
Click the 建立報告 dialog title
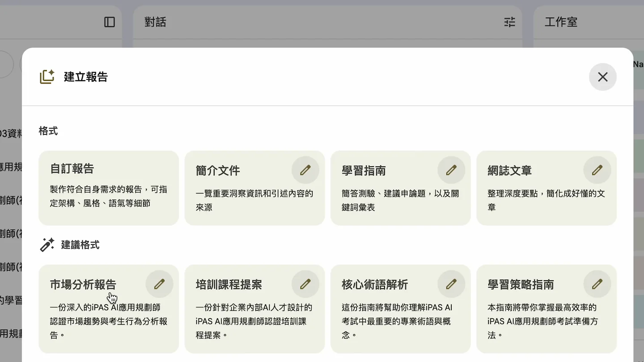[86, 77]
